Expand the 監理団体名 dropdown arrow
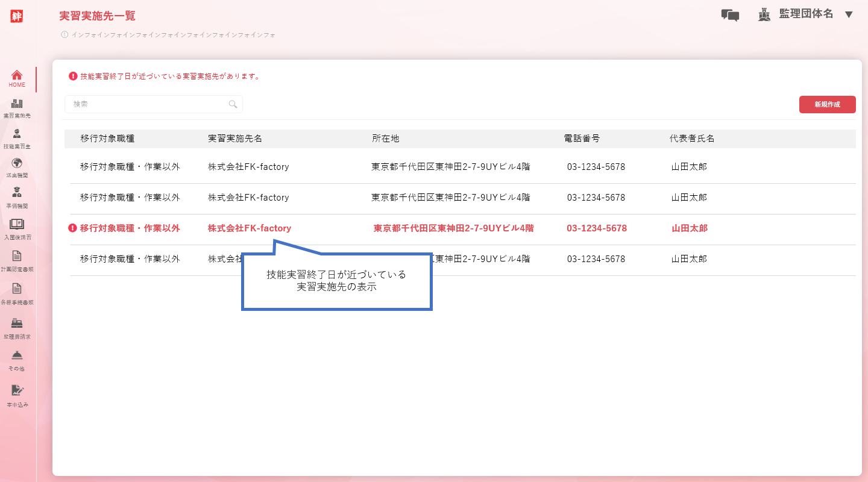This screenshot has width=868, height=482. click(x=849, y=14)
